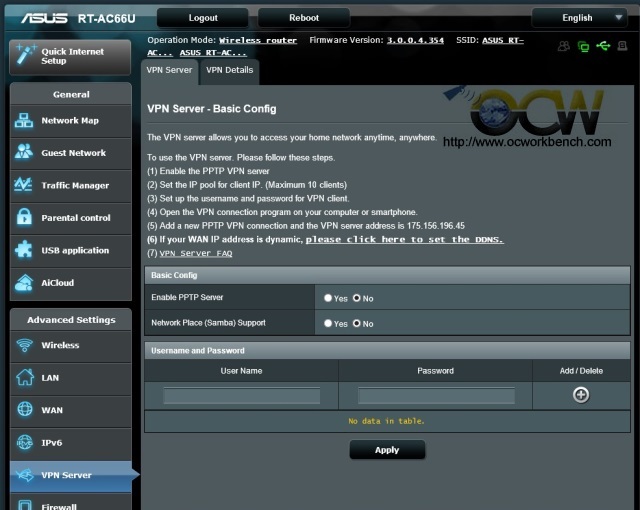Click the printer status icon
640x510 pixels.
(622, 46)
